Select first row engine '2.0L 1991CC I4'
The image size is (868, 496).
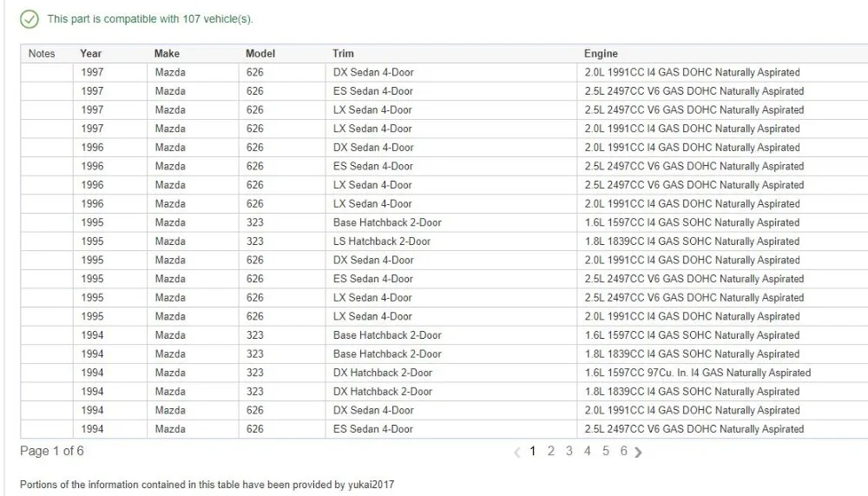[x=692, y=73]
